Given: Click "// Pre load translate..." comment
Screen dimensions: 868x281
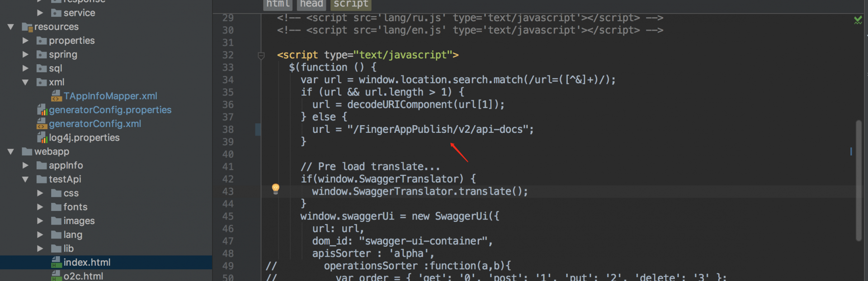Looking at the screenshot, I should tap(370, 167).
